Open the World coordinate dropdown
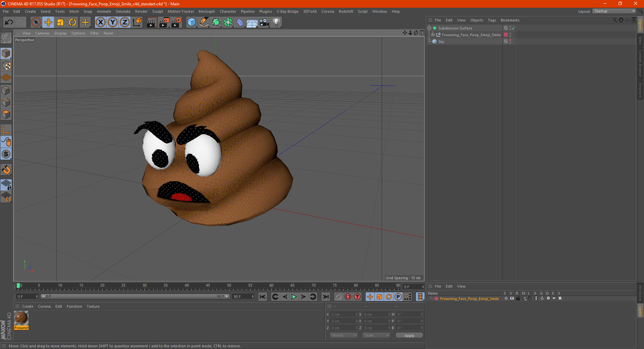This screenshot has height=349, width=644. pyautogui.click(x=344, y=335)
